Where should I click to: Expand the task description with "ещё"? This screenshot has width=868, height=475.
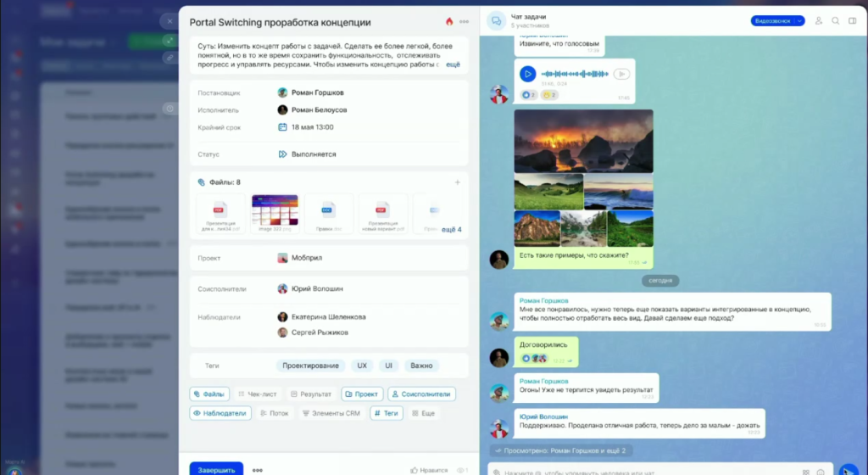pyautogui.click(x=453, y=64)
